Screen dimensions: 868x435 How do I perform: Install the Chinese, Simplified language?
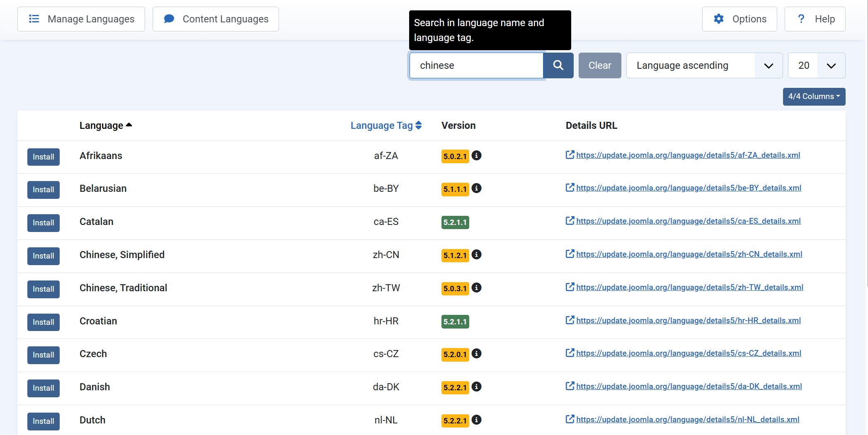[44, 256]
